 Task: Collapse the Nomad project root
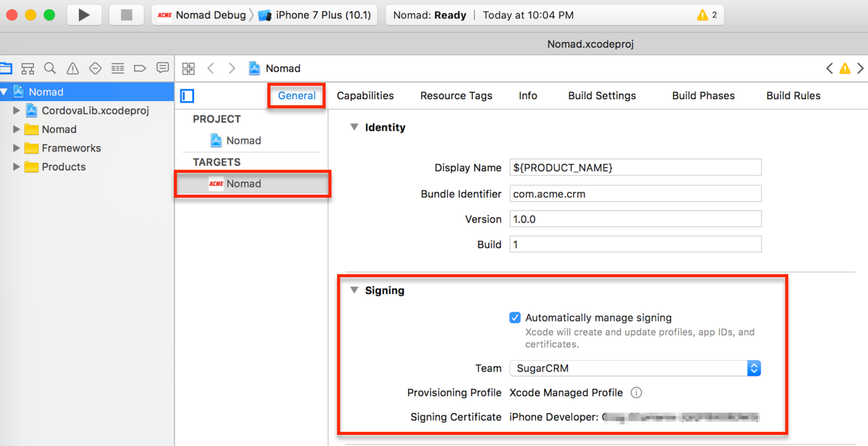pos(5,92)
